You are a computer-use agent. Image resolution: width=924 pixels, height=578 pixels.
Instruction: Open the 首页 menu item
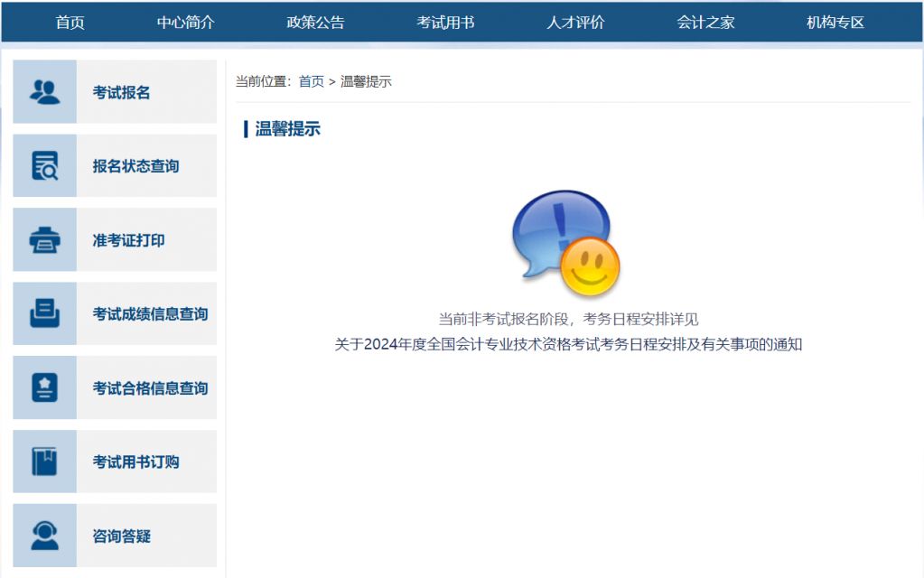70,23
